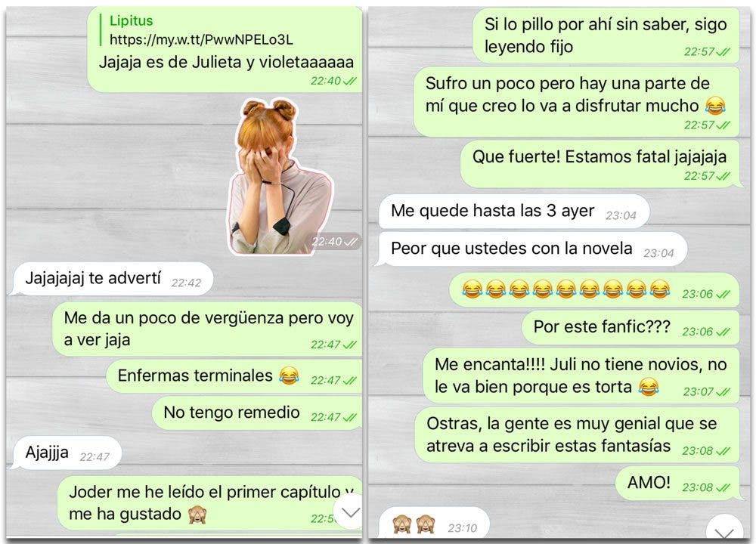Select the Jajajajaj te advertí message
Image resolution: width=756 pixels, height=544 pixels.
click(x=113, y=279)
